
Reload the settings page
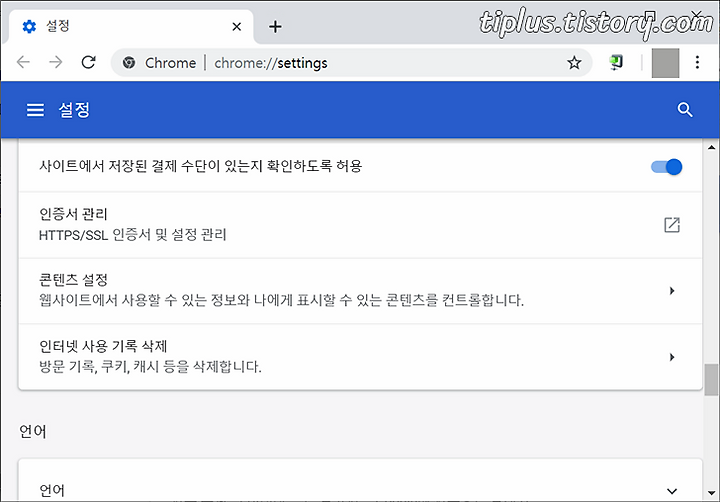tap(88, 62)
